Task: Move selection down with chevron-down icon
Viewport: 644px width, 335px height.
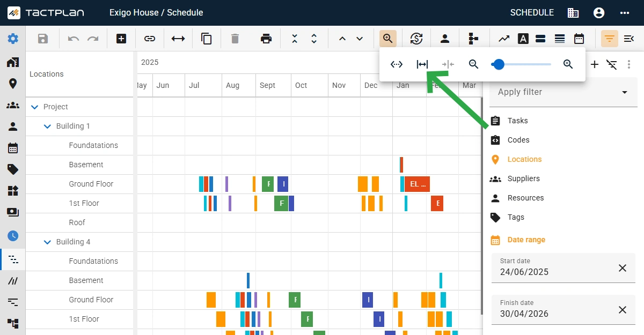Action: coord(360,39)
